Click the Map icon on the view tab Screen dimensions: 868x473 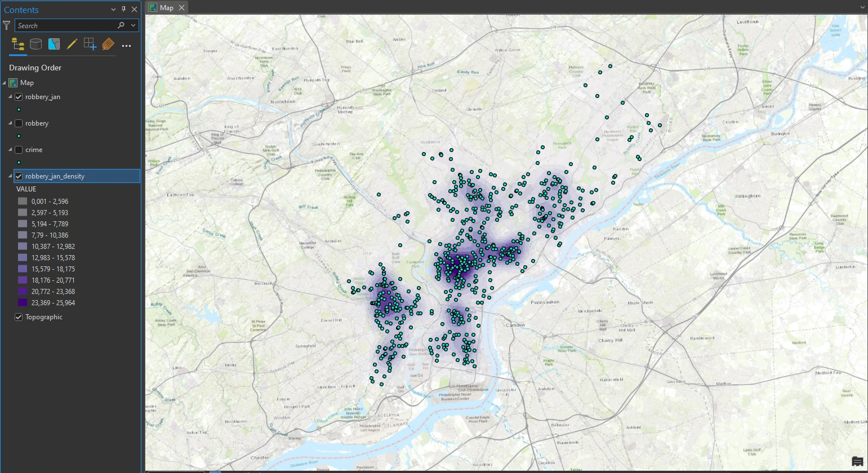[153, 7]
